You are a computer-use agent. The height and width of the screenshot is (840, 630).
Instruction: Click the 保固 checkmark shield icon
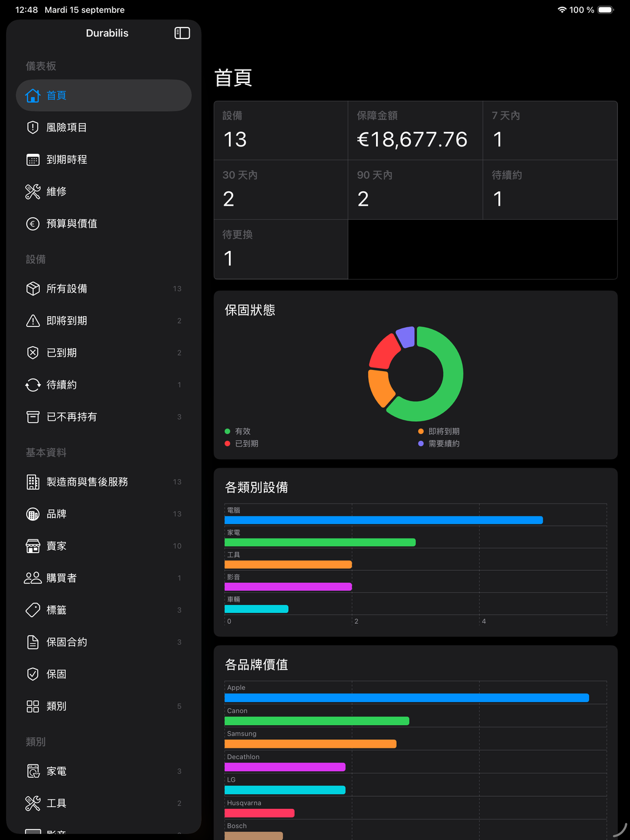tap(33, 674)
